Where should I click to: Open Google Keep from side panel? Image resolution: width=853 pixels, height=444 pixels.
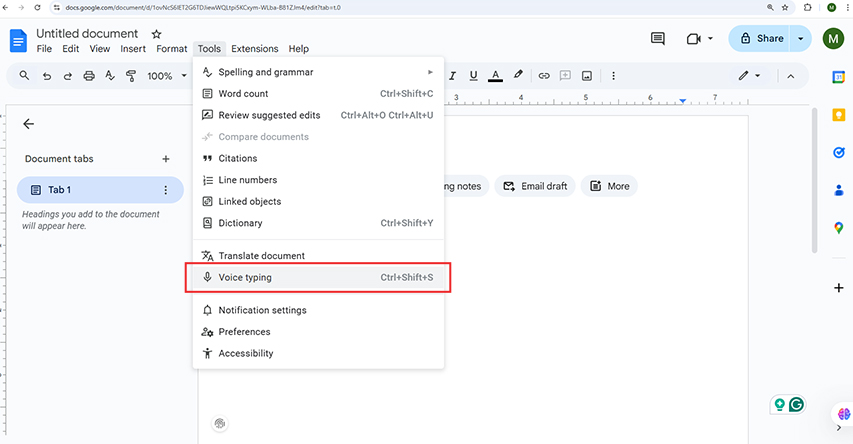pyautogui.click(x=838, y=115)
